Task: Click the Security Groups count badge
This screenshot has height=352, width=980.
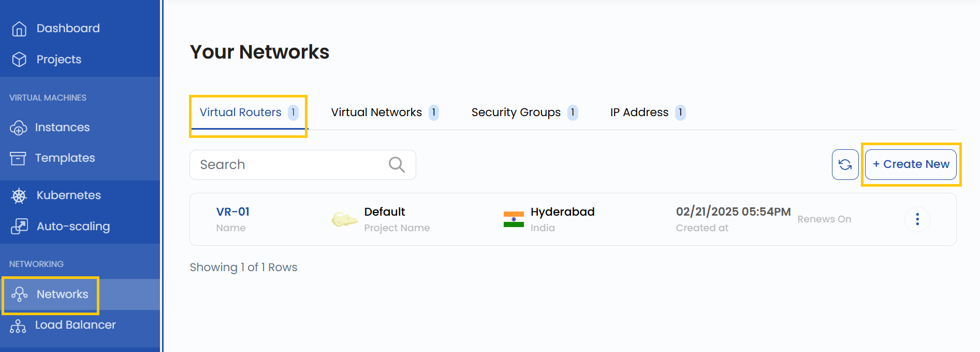Action: 573,112
